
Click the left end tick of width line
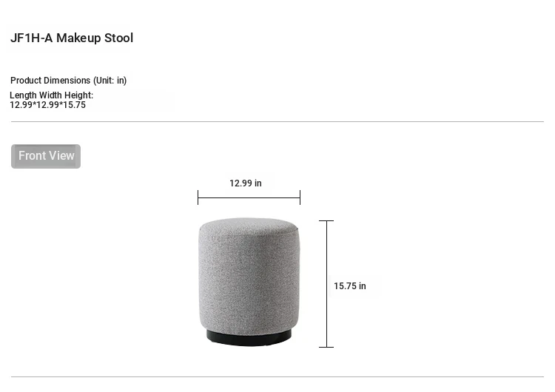click(198, 197)
